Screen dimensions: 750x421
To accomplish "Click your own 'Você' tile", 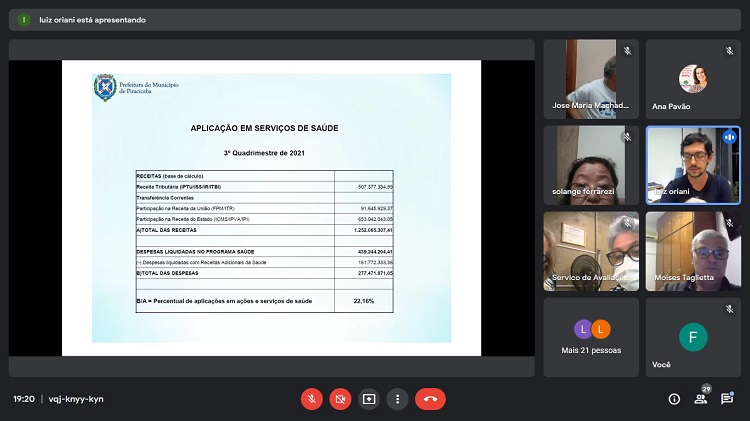I will pos(693,337).
